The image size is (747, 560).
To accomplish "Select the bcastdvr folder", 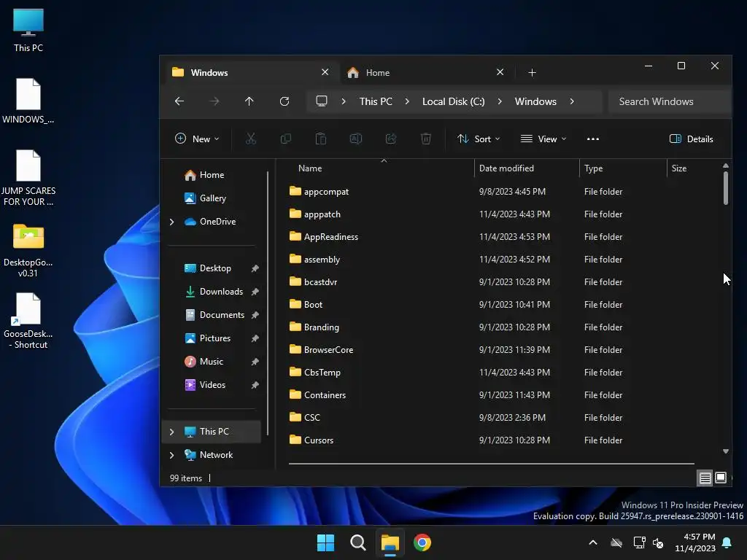I will point(320,282).
